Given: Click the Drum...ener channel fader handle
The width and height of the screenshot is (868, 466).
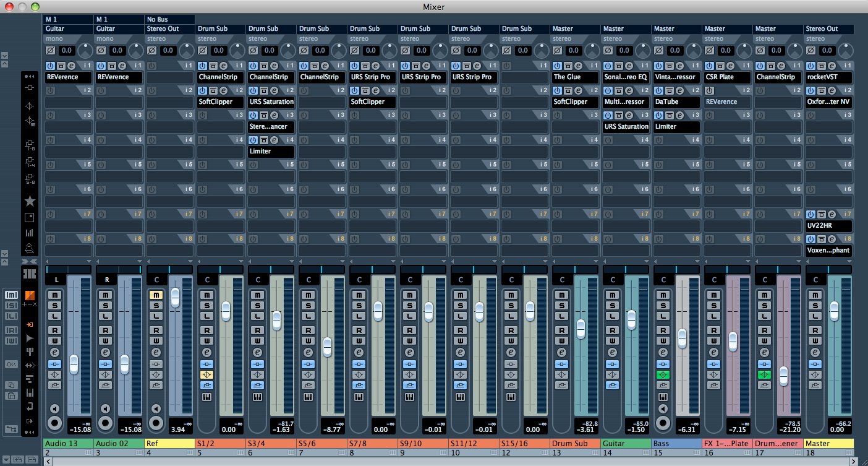Looking at the screenshot, I should click(783, 375).
